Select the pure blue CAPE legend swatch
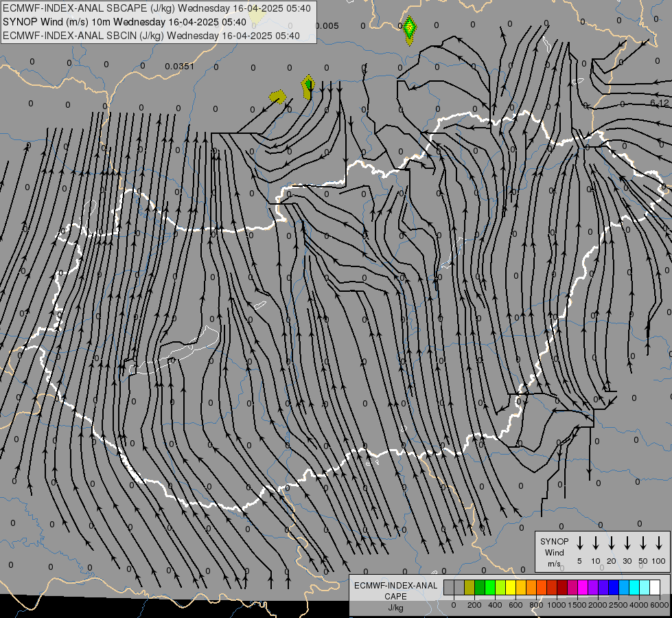The width and height of the screenshot is (672, 618). [x=613, y=587]
